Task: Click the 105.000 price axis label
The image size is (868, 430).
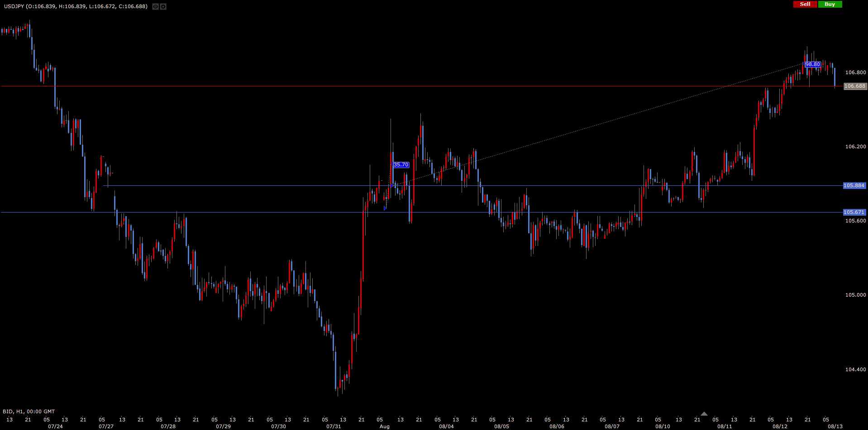Action: click(x=855, y=295)
